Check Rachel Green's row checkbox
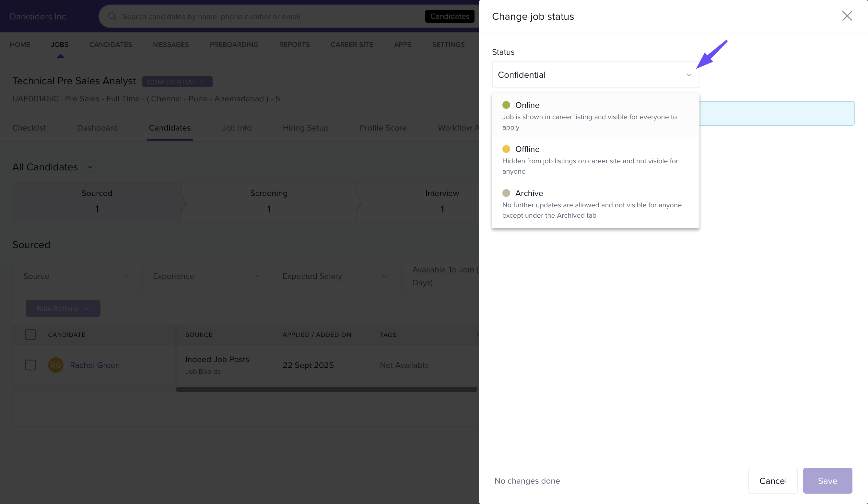The image size is (868, 504). (x=30, y=365)
